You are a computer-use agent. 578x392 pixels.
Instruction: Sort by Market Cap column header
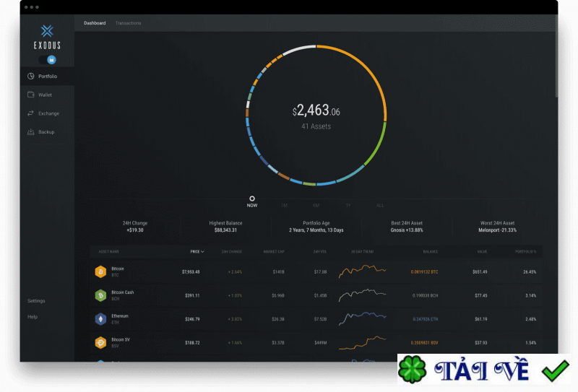[x=274, y=252]
